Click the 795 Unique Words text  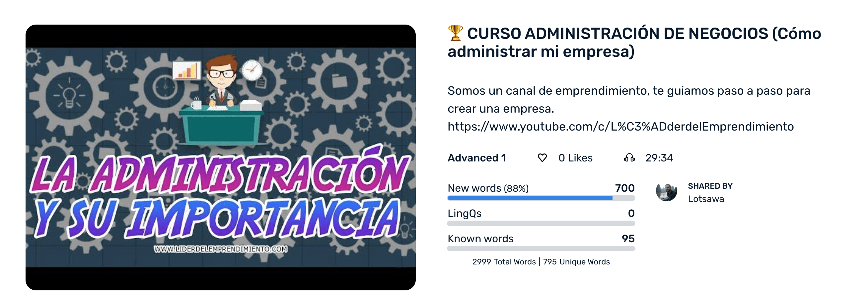pyautogui.click(x=576, y=261)
